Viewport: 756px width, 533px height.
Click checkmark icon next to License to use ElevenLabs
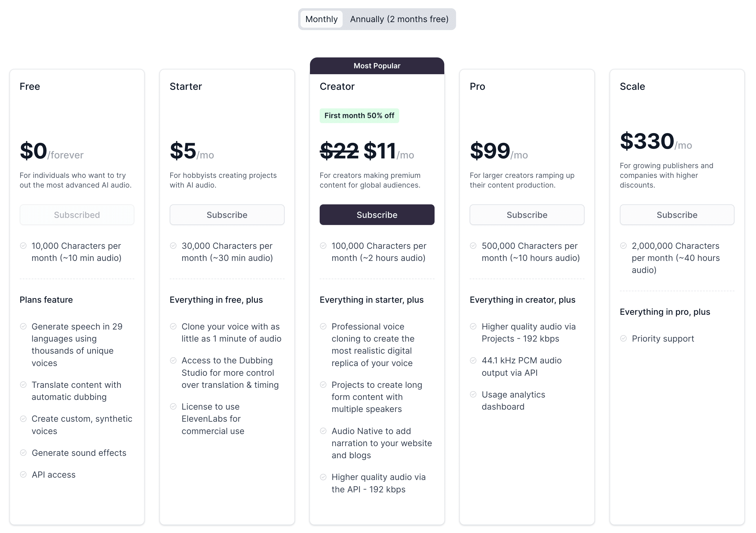tap(173, 407)
